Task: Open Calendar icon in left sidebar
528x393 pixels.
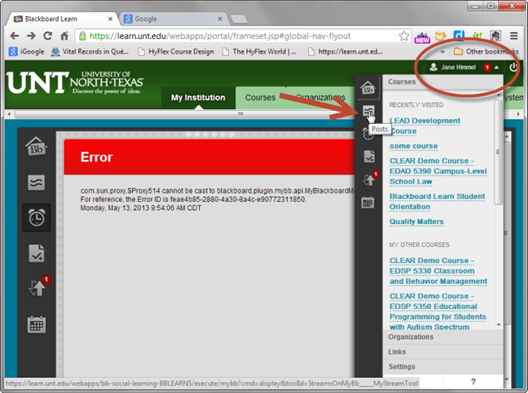Action: click(36, 325)
